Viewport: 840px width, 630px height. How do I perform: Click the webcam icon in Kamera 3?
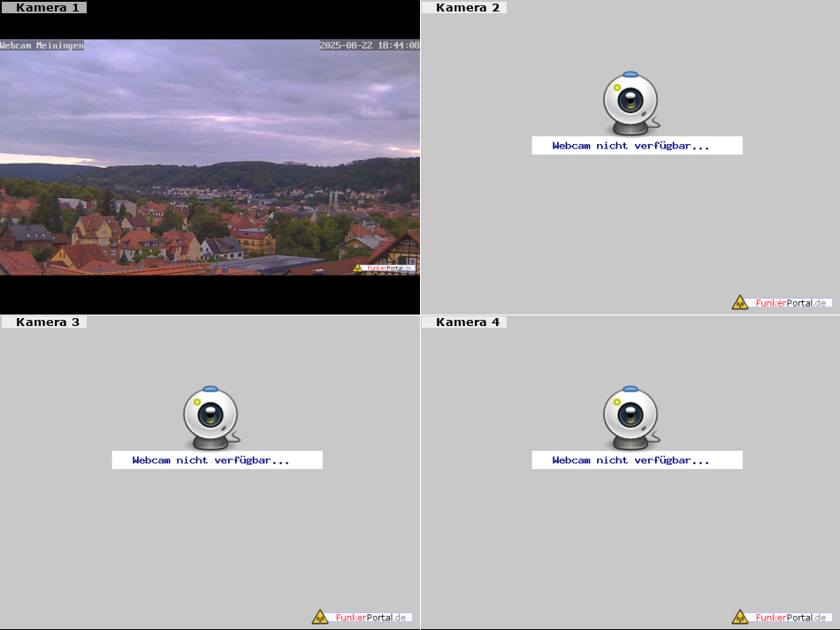point(211,418)
